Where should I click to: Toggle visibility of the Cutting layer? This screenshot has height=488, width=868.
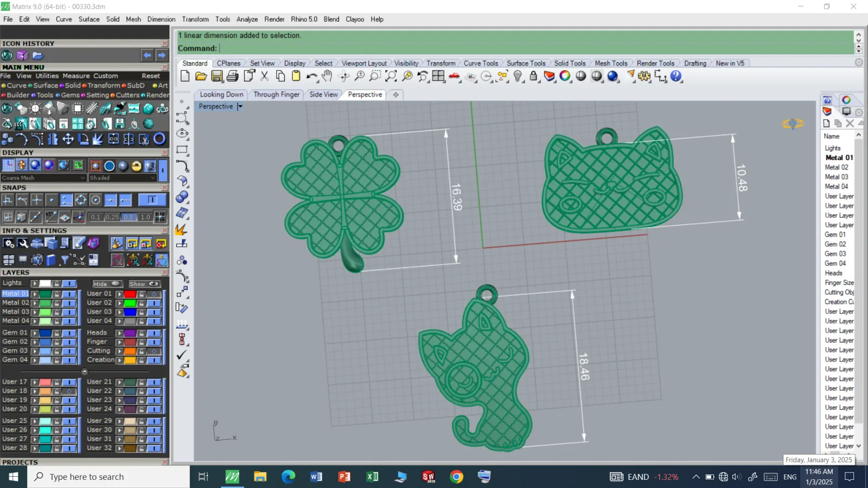click(x=155, y=351)
